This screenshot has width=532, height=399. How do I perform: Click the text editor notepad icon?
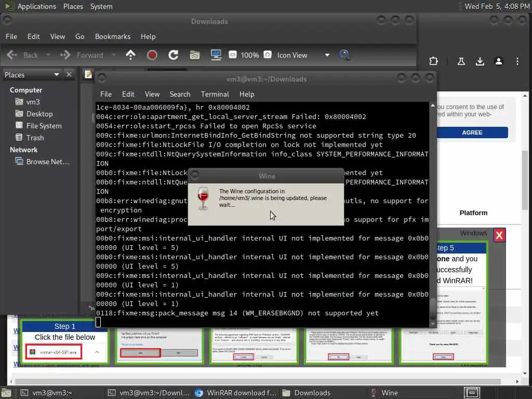coord(88,74)
